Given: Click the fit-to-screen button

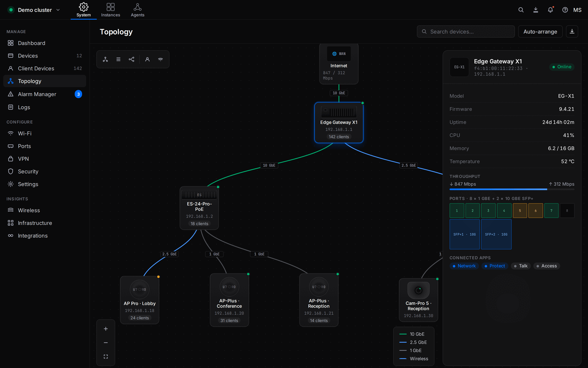Looking at the screenshot, I should click(x=106, y=357).
